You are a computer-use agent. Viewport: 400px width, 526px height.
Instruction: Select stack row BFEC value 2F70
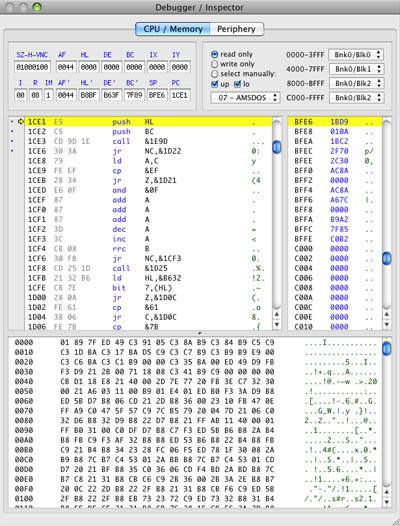335,151
